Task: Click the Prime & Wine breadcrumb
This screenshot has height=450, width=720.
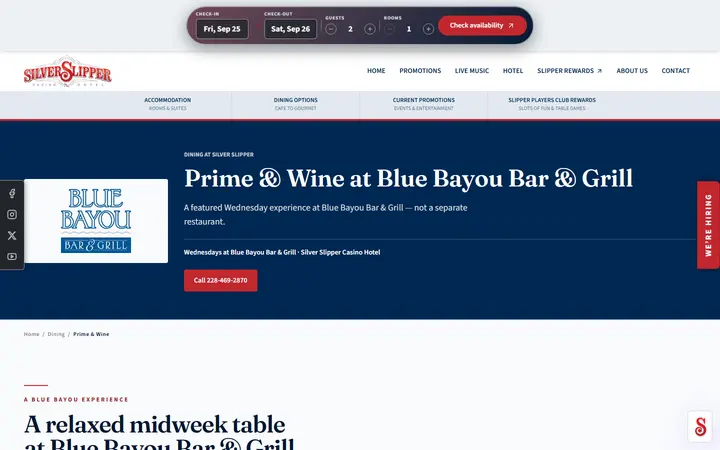Action: (x=91, y=334)
